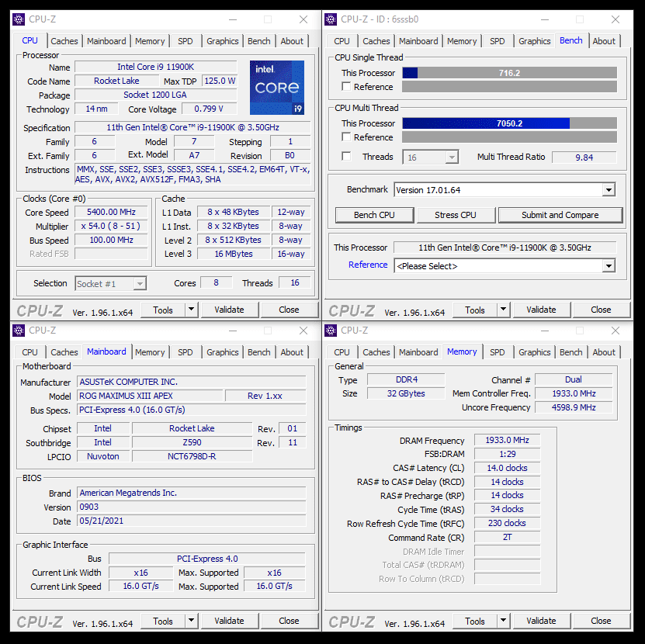Click Current Link Speed 16.0 GT/s
The height and width of the screenshot is (644, 645).
pyautogui.click(x=140, y=586)
